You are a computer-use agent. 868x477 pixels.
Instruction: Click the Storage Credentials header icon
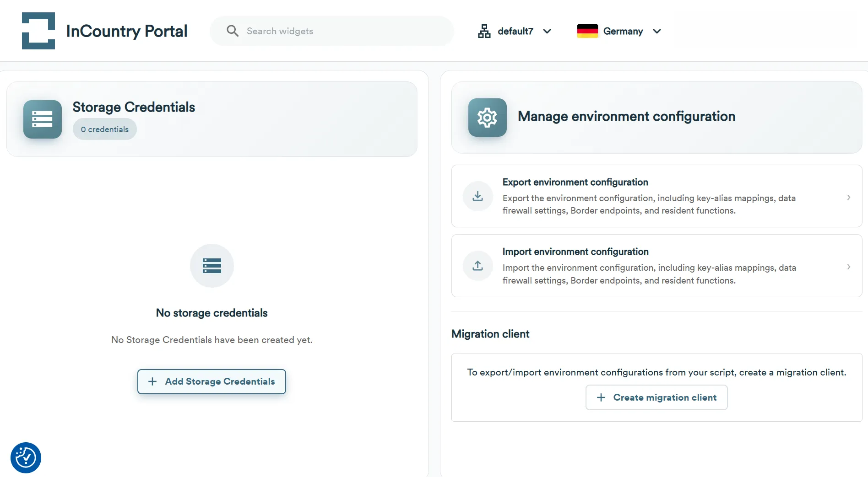click(x=43, y=119)
